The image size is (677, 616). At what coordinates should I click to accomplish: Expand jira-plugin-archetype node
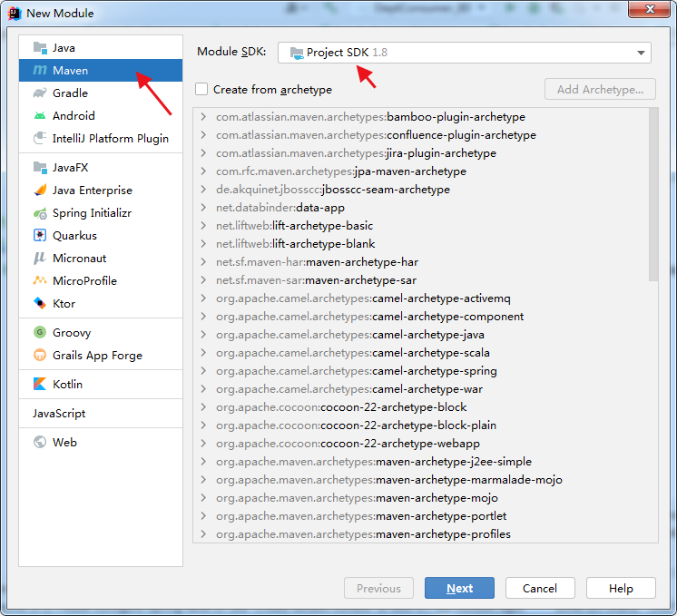pos(203,152)
